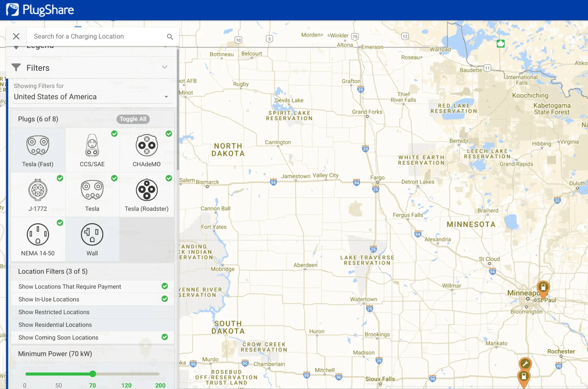The width and height of the screenshot is (588, 389).
Task: Click the Interstate 94 shield near Jamestown
Action: 273,182
